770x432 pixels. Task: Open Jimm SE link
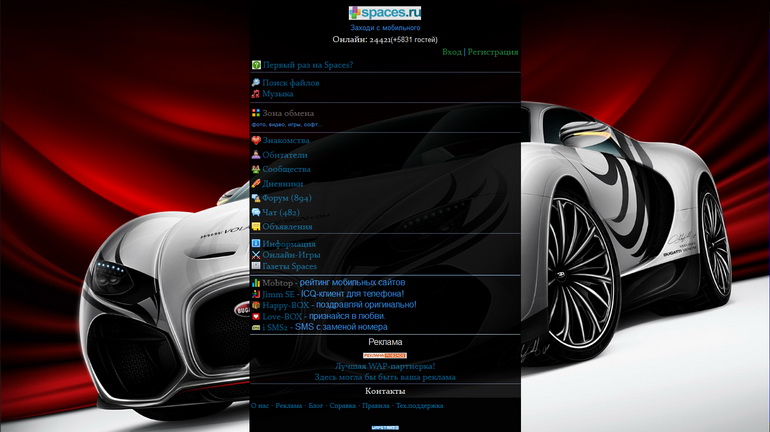(x=278, y=294)
